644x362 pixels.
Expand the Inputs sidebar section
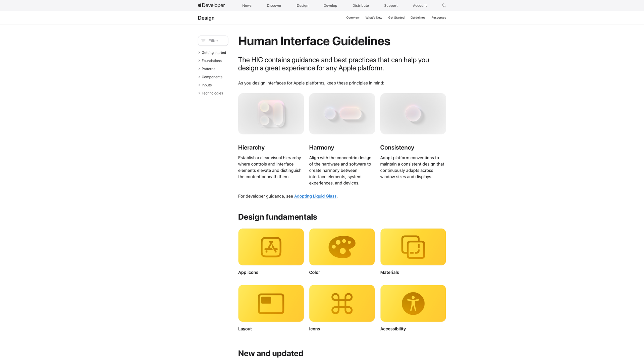(x=206, y=85)
